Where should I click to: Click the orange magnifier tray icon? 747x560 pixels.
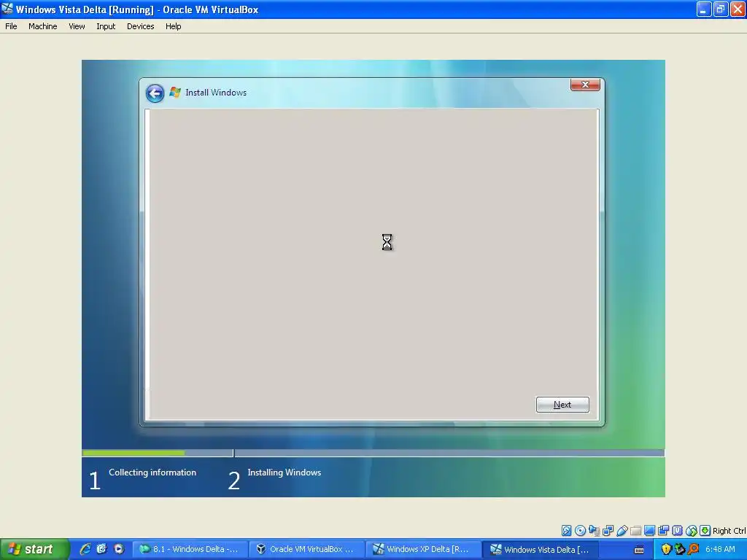pos(694,549)
